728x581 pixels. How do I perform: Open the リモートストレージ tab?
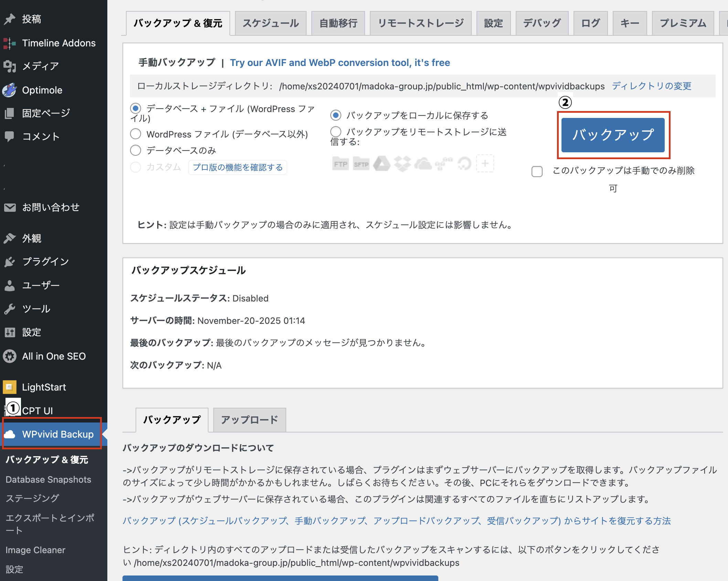coord(420,23)
